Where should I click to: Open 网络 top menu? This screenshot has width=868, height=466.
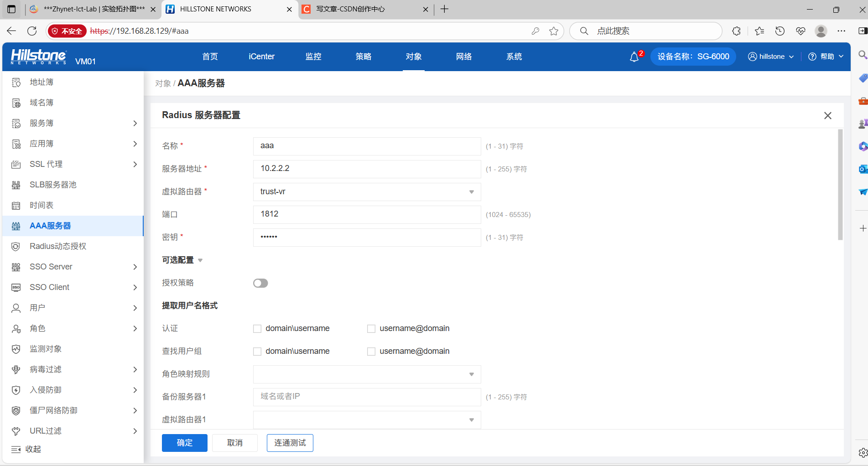[464, 57]
